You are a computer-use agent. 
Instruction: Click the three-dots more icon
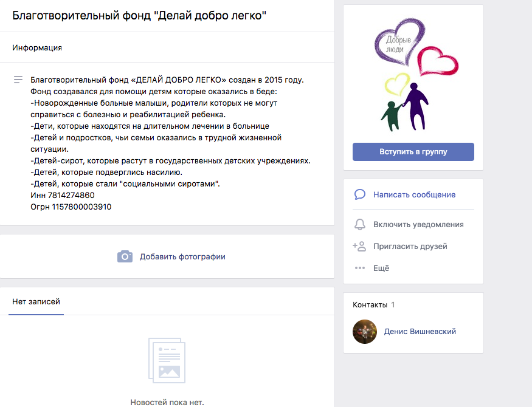359,268
